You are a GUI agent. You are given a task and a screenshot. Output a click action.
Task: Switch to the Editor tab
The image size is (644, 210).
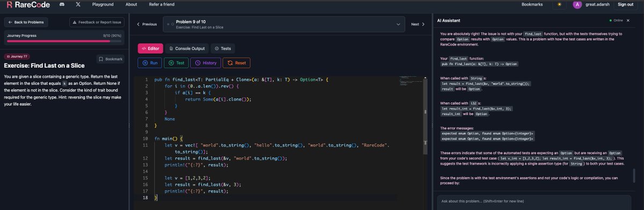(150, 48)
